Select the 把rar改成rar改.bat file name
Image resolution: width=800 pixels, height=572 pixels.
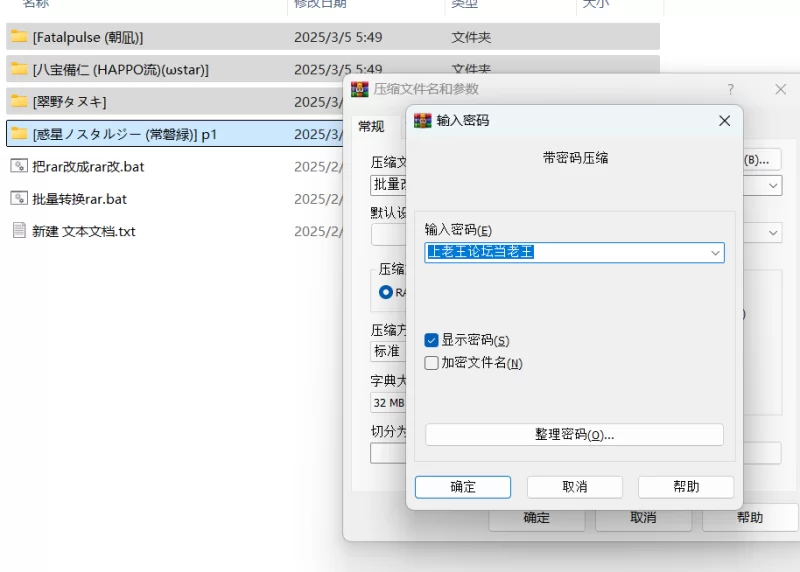[x=88, y=166]
